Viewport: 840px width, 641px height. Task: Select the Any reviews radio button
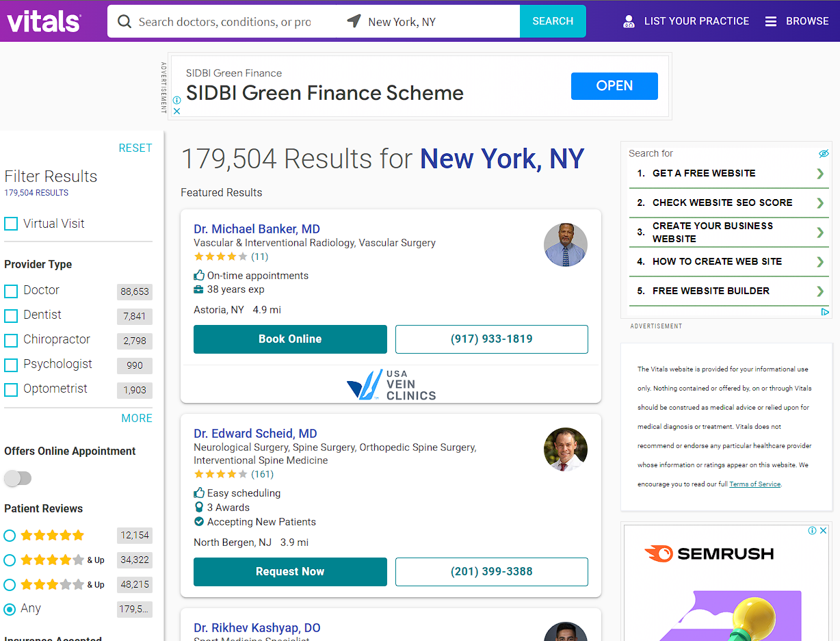pyautogui.click(x=10, y=609)
